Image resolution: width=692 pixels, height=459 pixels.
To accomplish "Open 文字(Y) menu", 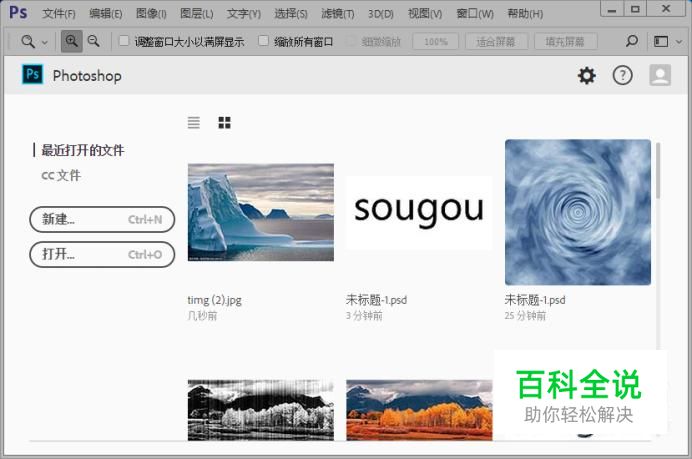I will [x=244, y=14].
